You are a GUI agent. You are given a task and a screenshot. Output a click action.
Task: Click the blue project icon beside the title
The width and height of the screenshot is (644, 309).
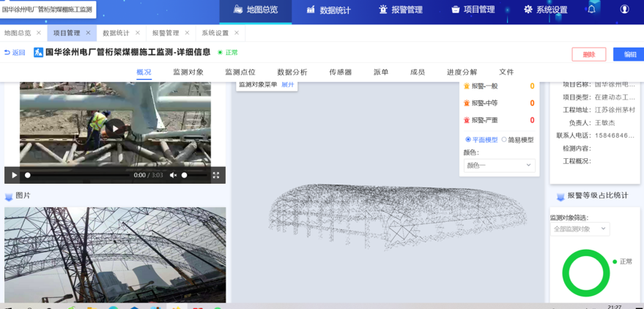[38, 53]
